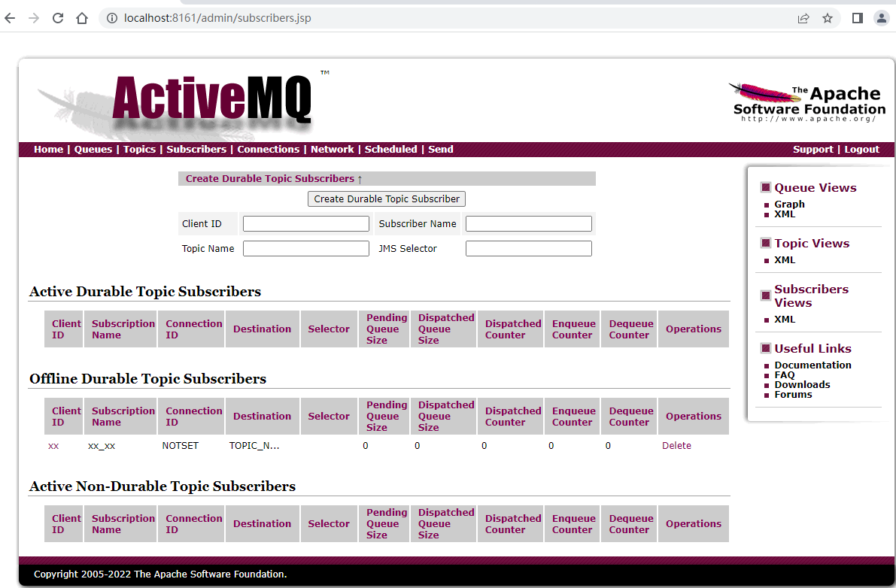This screenshot has height=588, width=896.
Task: Click the copyright footer text
Action: (160, 574)
